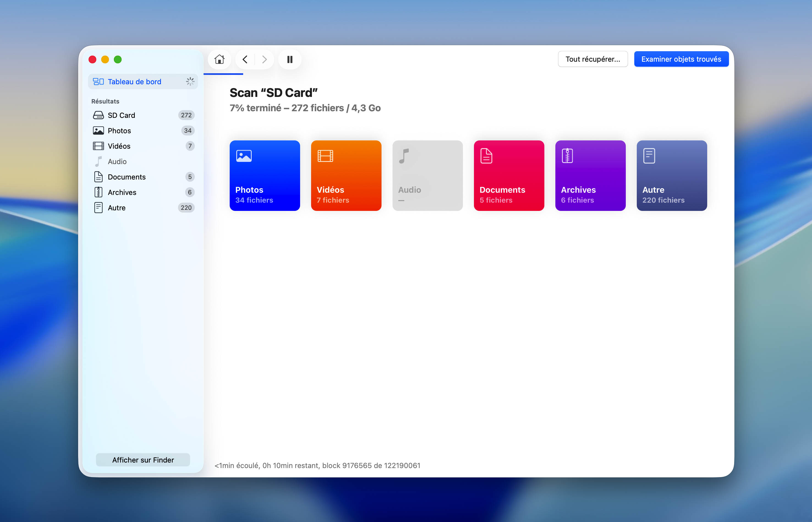This screenshot has width=812, height=522.
Task: Click the 7 count badge for Vidéos
Action: point(190,146)
